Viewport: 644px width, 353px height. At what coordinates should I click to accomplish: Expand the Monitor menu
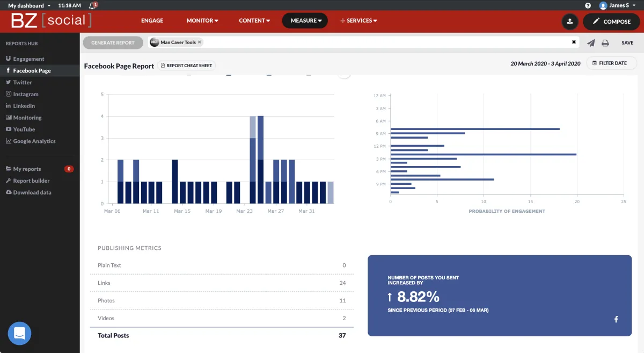coord(202,21)
